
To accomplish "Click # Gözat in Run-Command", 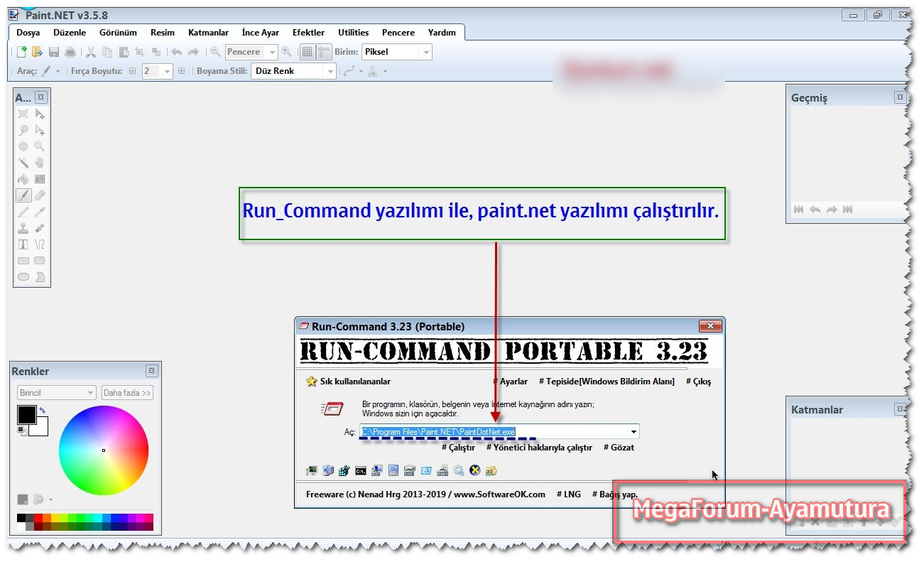I will point(619,448).
